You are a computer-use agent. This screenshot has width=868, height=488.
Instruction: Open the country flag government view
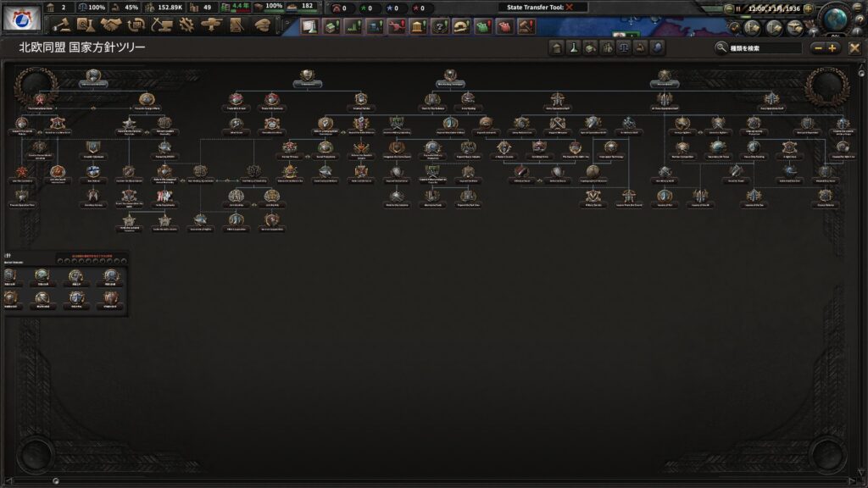click(x=21, y=18)
